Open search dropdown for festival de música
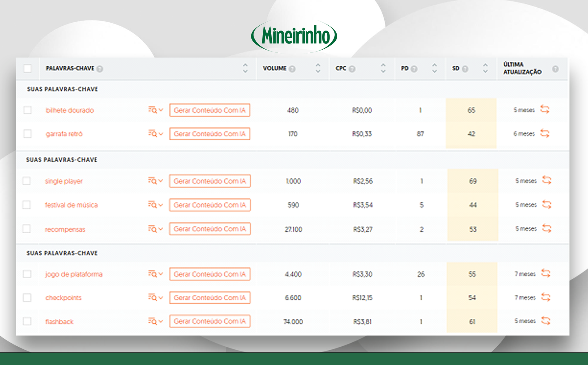This screenshot has height=365, width=588. 156,205
